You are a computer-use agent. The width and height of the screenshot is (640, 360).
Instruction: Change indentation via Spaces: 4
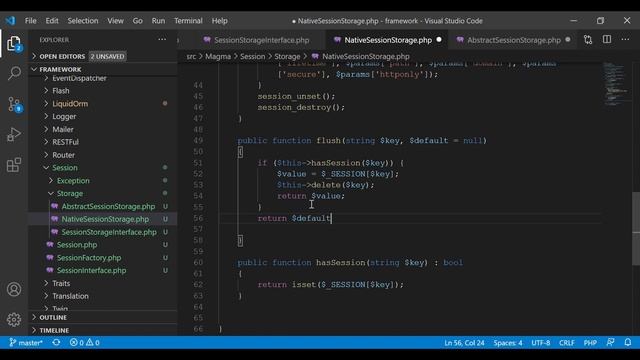[508, 343]
